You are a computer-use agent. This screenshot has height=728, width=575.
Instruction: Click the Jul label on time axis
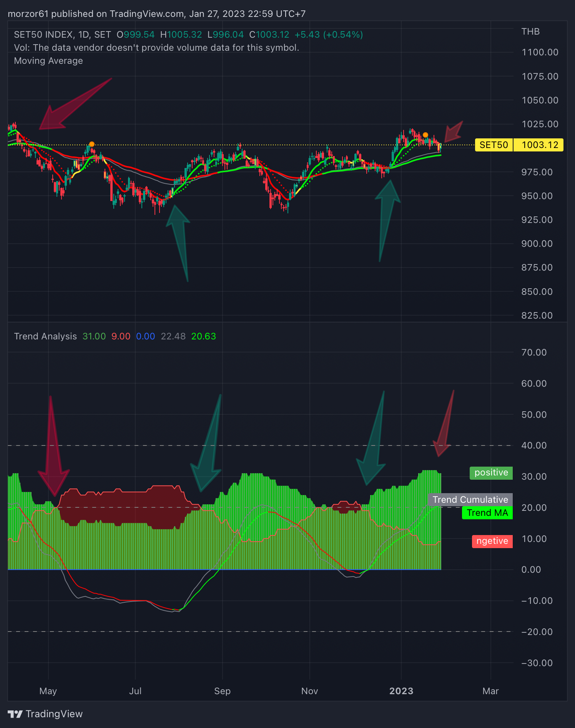pos(135,691)
